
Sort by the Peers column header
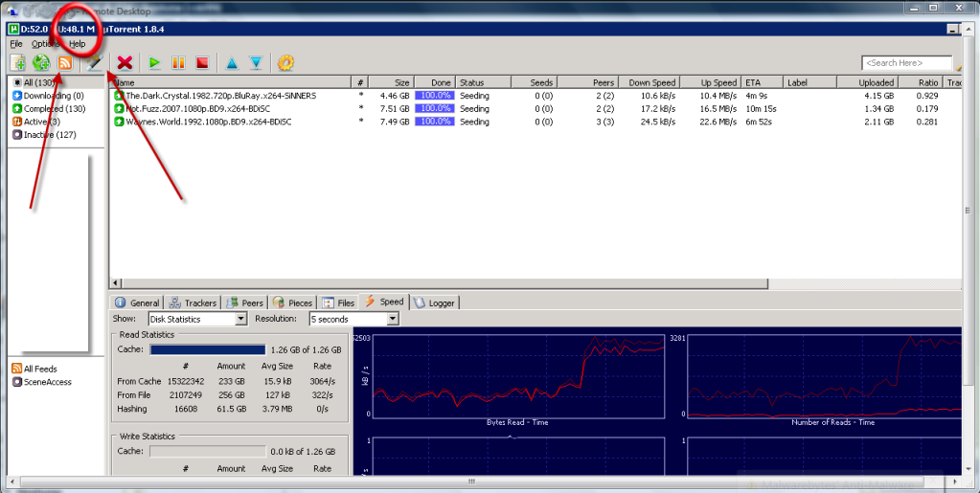[x=588, y=82]
